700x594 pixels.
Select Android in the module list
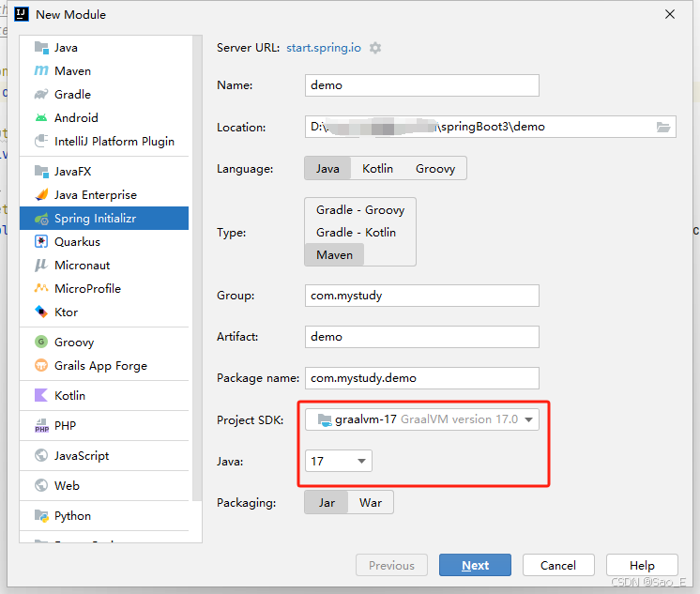point(104,118)
